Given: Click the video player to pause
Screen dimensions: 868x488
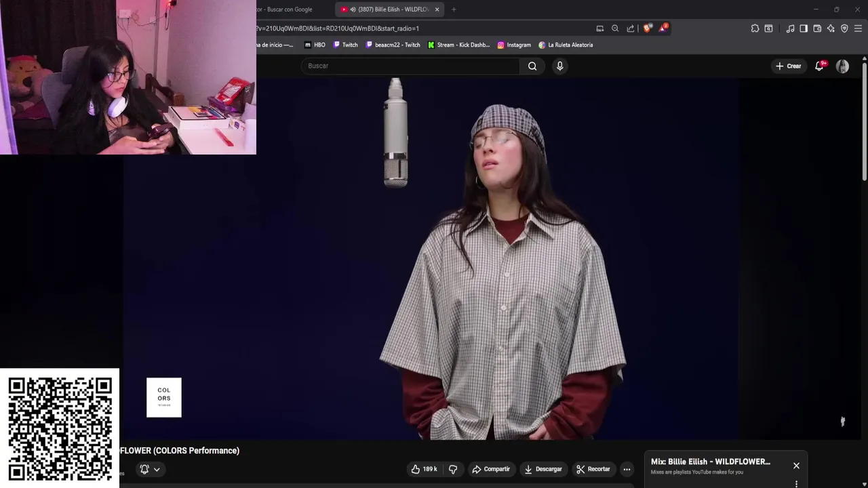Looking at the screenshot, I should point(430,258).
